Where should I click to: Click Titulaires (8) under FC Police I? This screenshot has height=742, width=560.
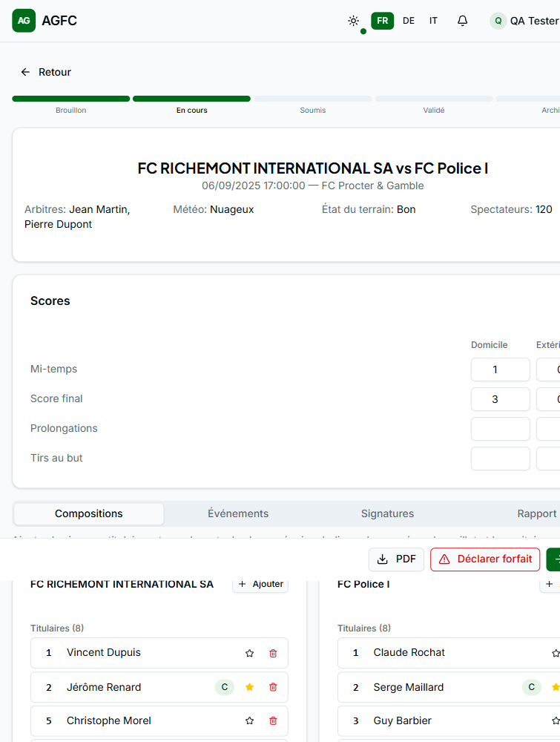(364, 628)
